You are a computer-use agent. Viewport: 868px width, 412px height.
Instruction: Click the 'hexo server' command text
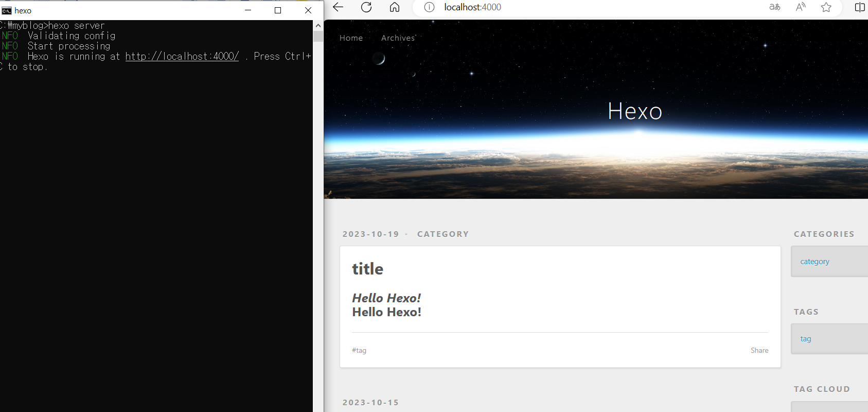pos(77,25)
